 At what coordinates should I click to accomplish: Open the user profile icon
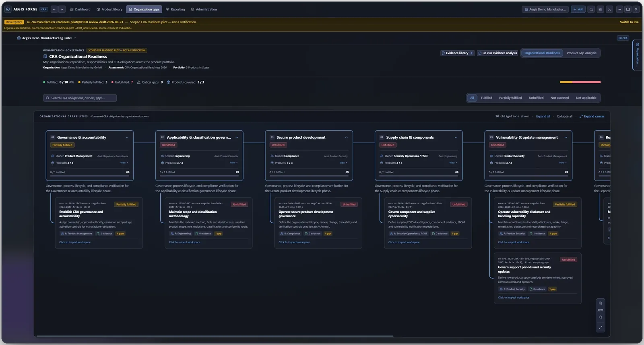coord(609,9)
